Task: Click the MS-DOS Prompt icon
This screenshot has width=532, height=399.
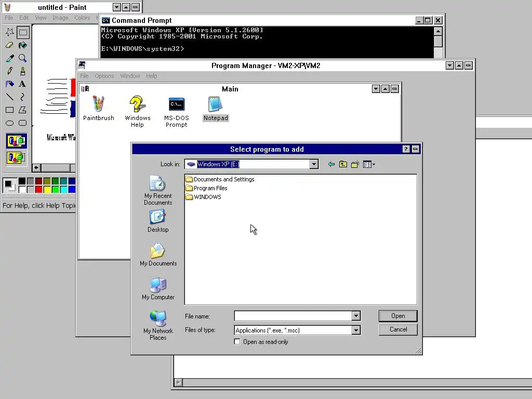Action: coord(176,111)
